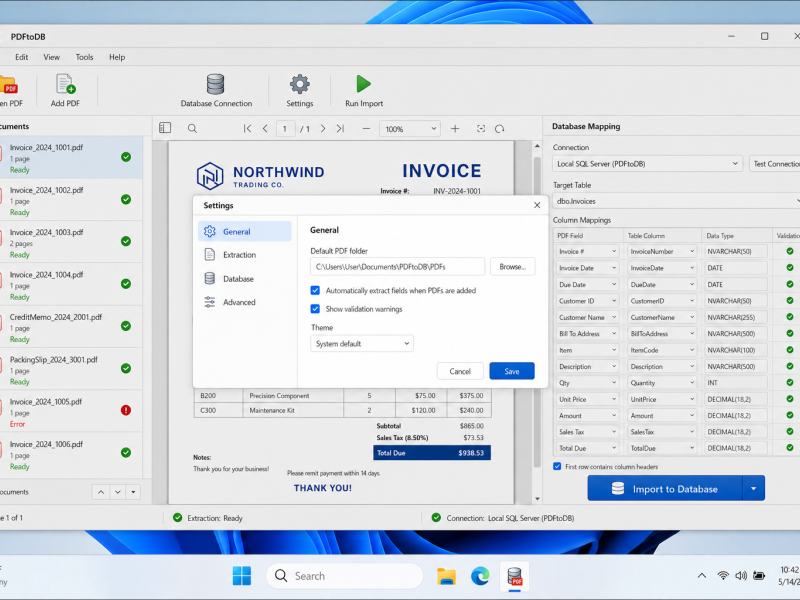Toggle Show validation warnings checkbox
Image resolution: width=800 pixels, height=600 pixels.
click(315, 309)
